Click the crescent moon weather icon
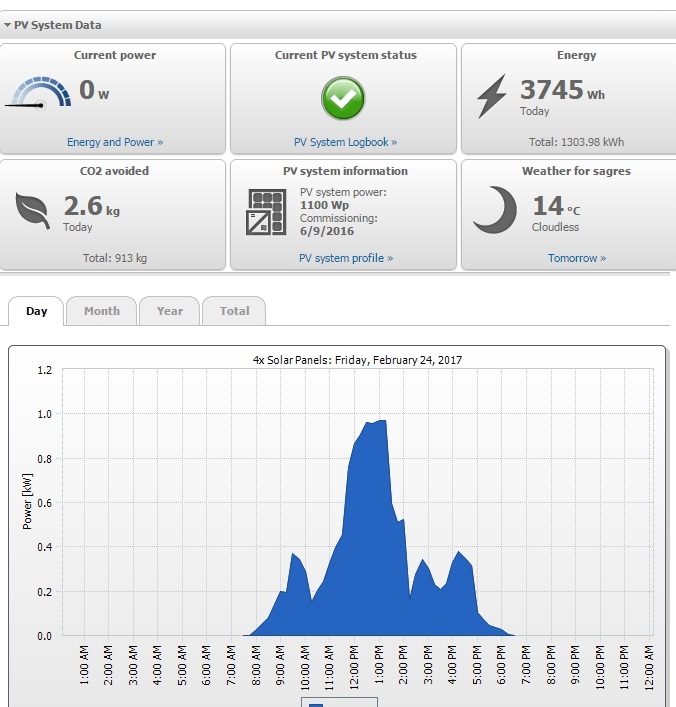Viewport: 676px width, 707px height. point(496,210)
